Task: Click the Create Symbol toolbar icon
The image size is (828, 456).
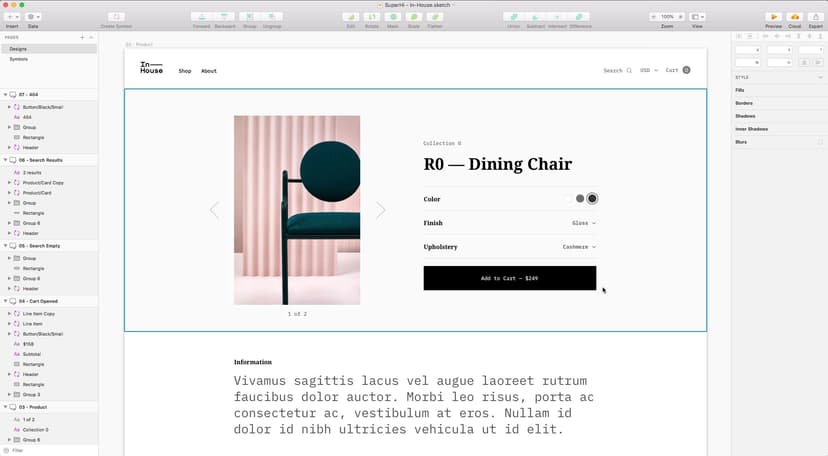Action: (116, 17)
